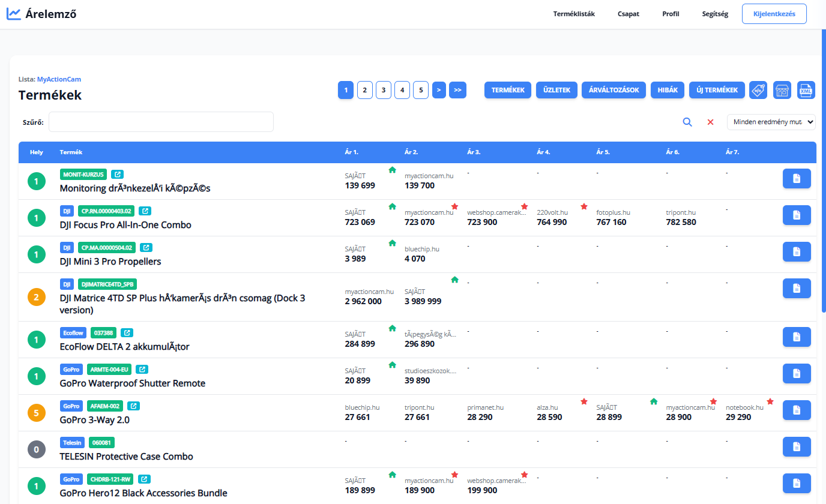Click the Kijelentkezés button

point(774,14)
